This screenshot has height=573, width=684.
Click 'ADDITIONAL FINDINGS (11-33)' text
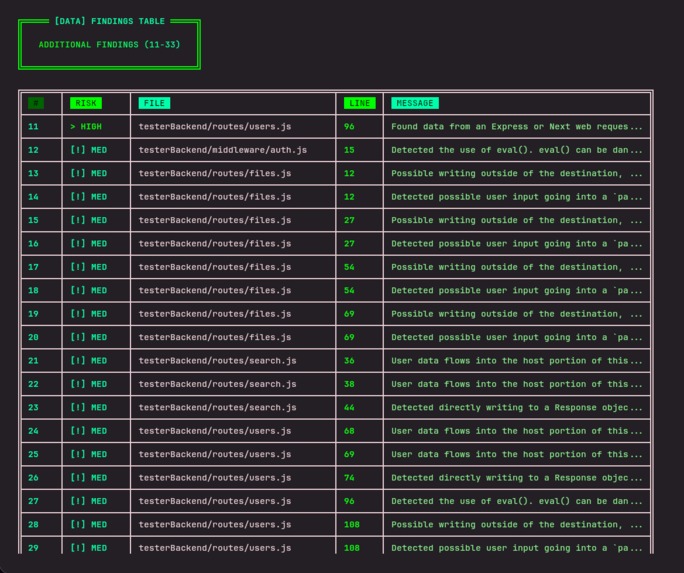click(x=109, y=44)
